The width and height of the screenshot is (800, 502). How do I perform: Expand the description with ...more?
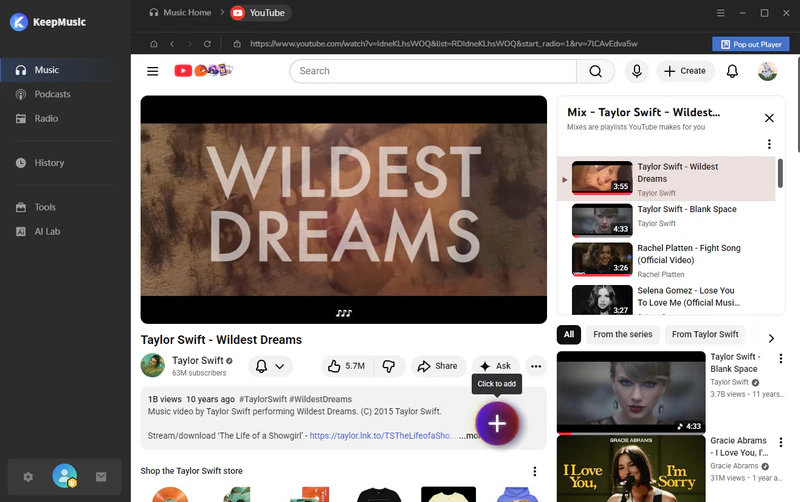tap(468, 436)
